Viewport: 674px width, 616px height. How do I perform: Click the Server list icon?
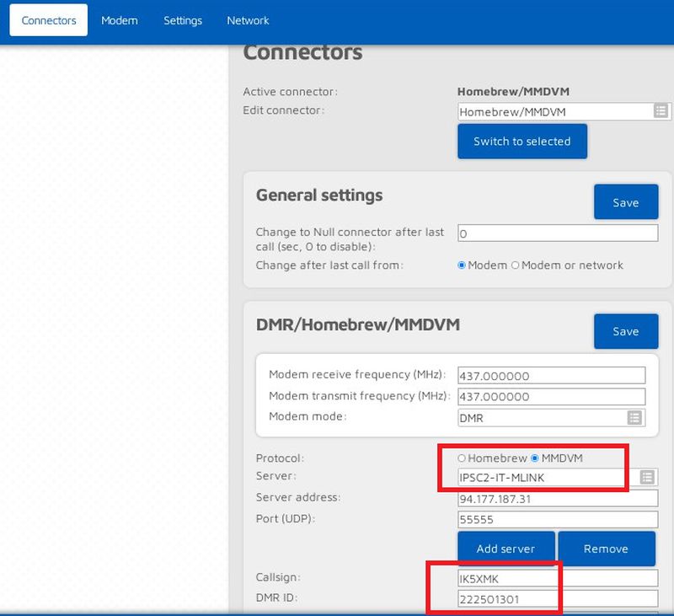tap(647, 477)
